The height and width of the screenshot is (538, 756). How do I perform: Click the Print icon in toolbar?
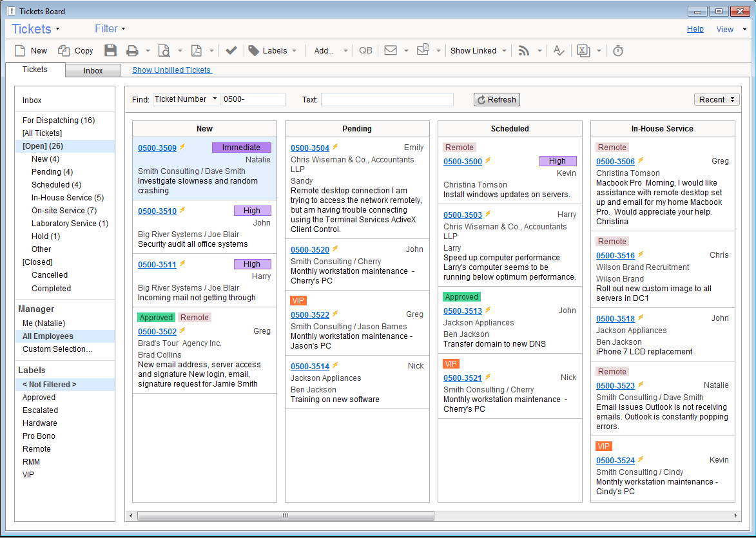click(132, 51)
